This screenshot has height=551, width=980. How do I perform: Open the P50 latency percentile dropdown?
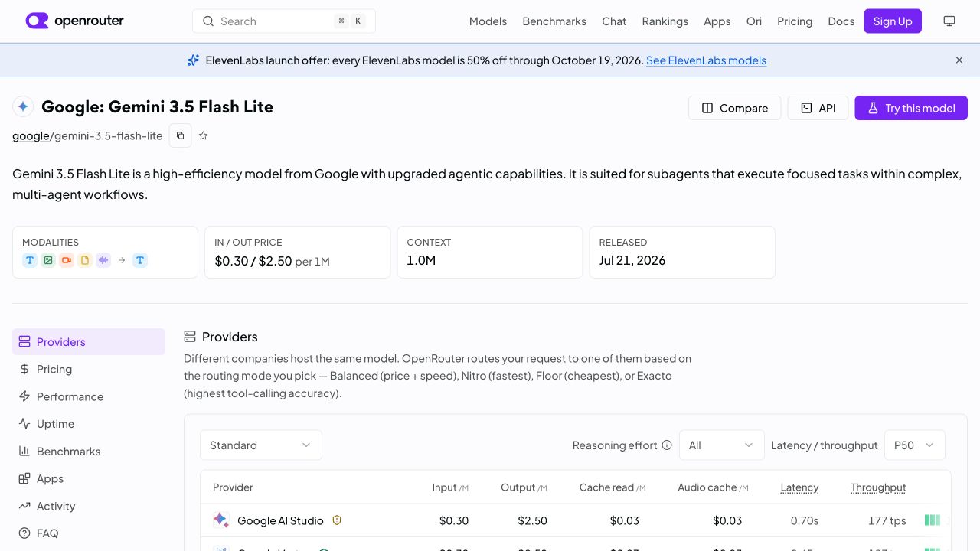point(915,445)
